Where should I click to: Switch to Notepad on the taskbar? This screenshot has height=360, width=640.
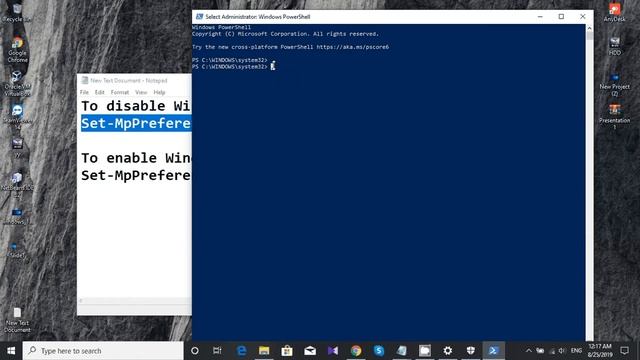click(402, 351)
